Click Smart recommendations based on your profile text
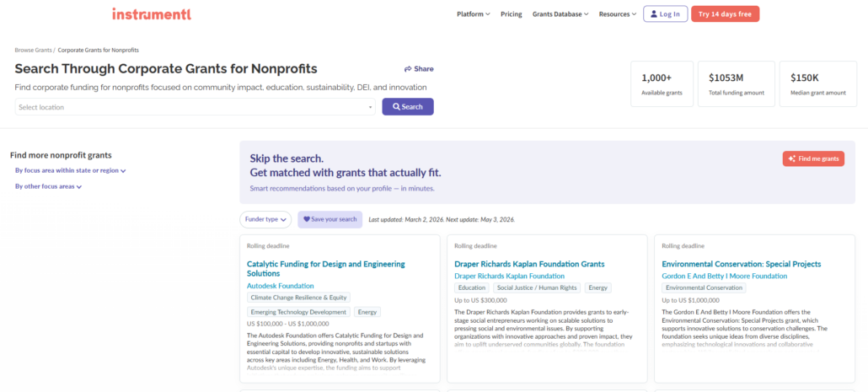 coord(342,188)
